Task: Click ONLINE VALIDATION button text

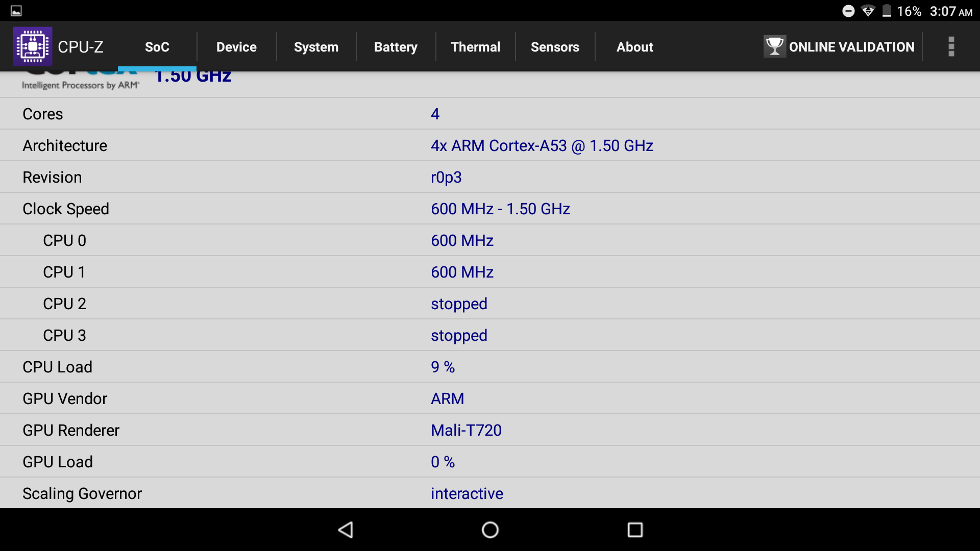Action: [x=851, y=47]
